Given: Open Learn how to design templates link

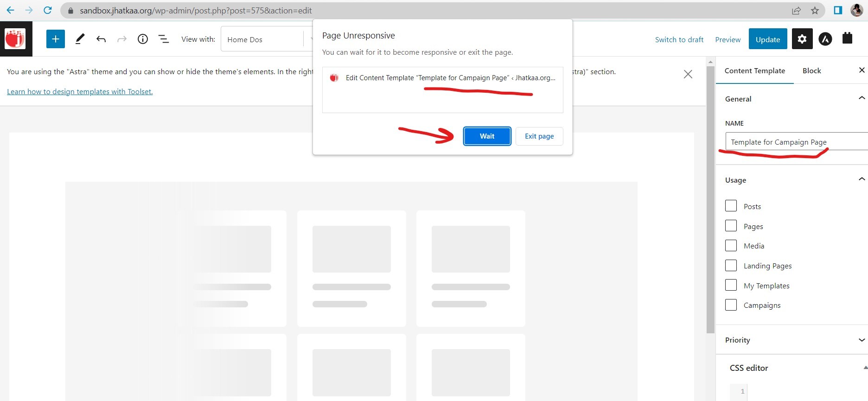Looking at the screenshot, I should point(80,91).
